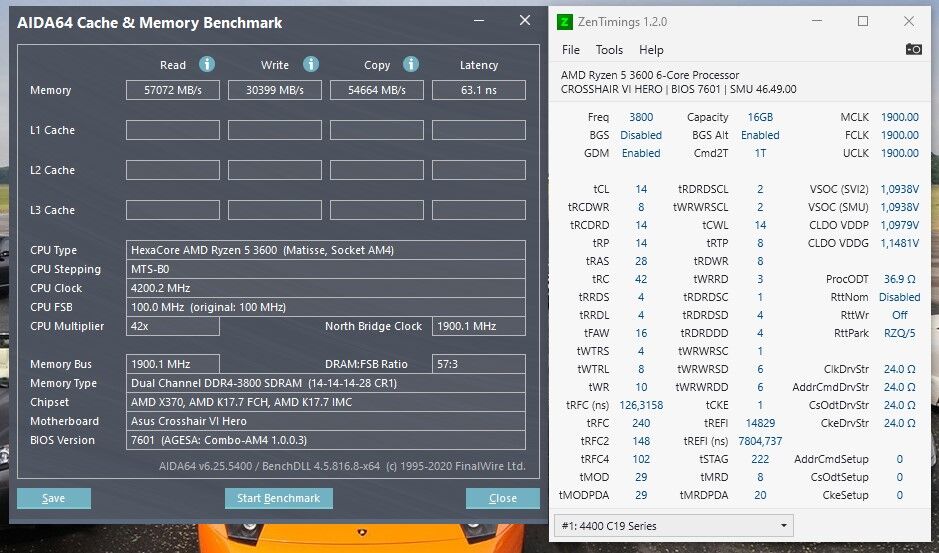The width and height of the screenshot is (939, 553).
Task: Click the Memory Read field showing 57072 MB/s
Action: (173, 90)
